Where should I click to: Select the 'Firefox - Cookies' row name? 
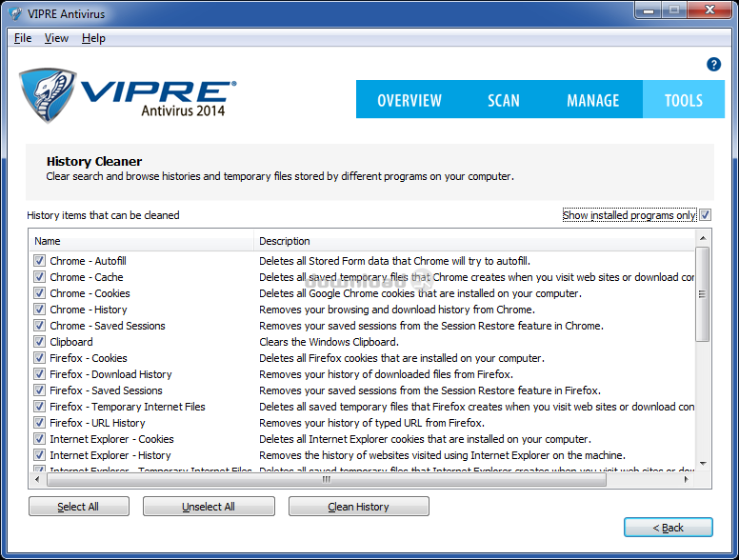point(89,358)
